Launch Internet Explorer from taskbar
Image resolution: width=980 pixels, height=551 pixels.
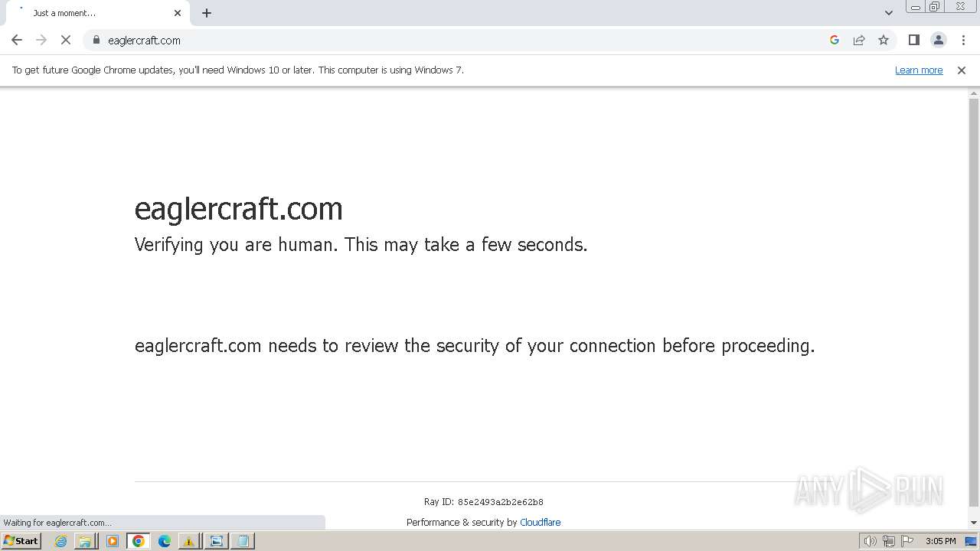click(60, 541)
